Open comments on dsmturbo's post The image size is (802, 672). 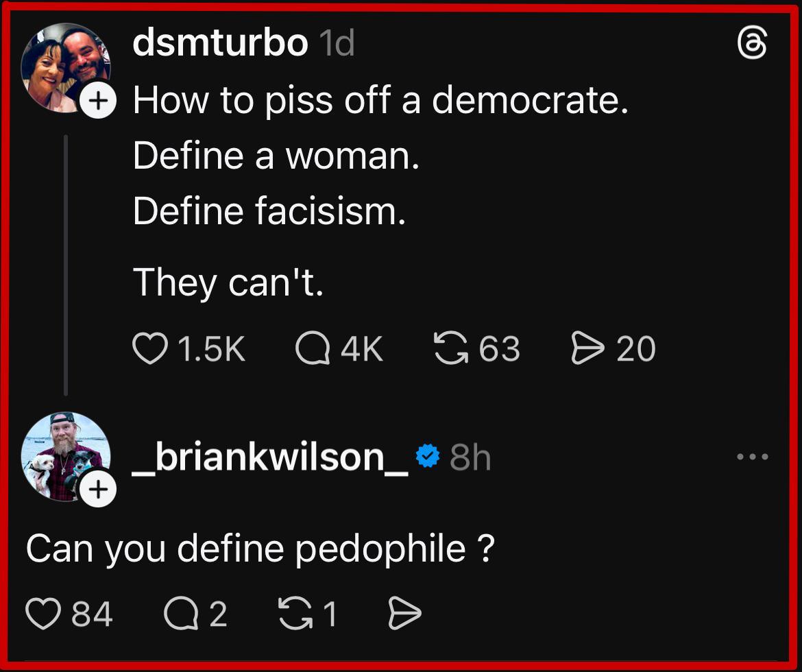click(312, 348)
